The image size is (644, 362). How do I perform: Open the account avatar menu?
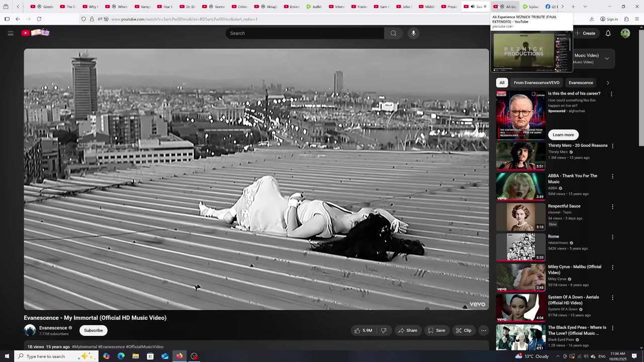coord(625,33)
